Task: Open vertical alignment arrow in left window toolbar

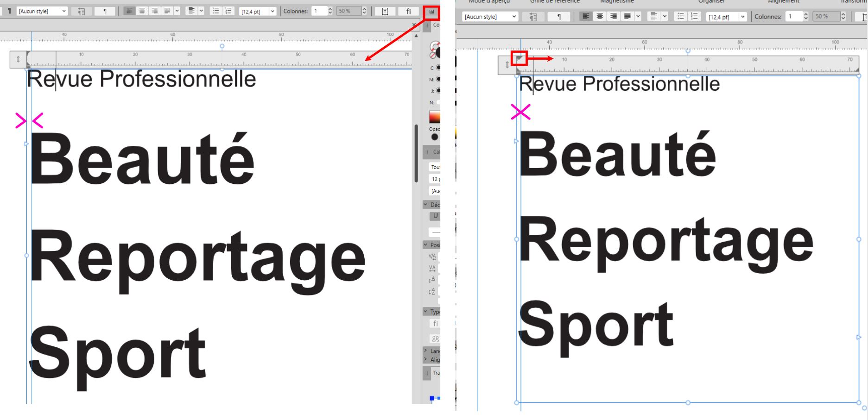Action: pyautogui.click(x=201, y=11)
